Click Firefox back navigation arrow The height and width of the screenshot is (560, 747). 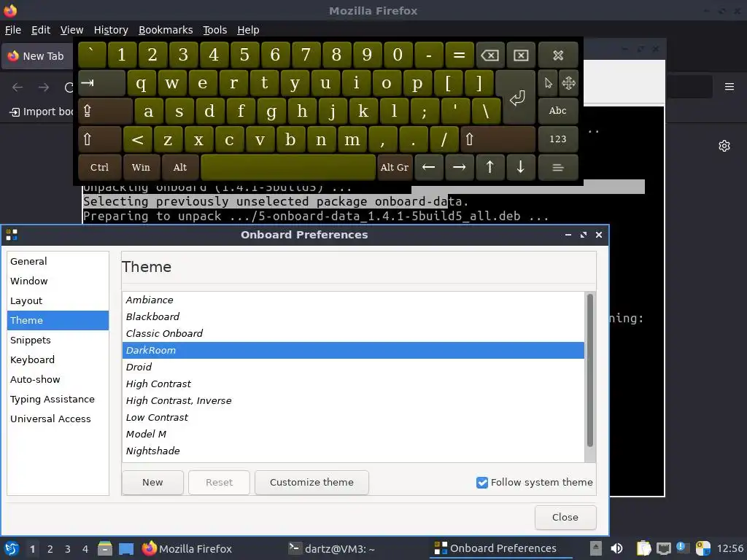click(x=18, y=87)
